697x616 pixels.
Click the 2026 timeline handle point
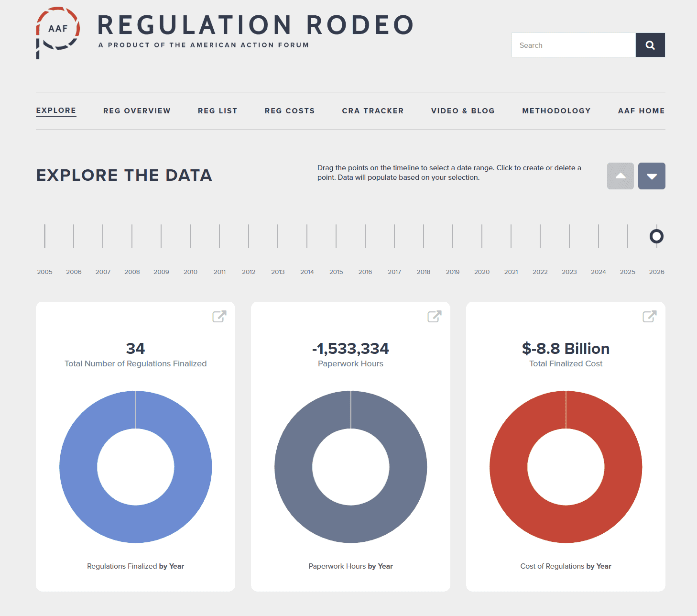[x=656, y=236]
